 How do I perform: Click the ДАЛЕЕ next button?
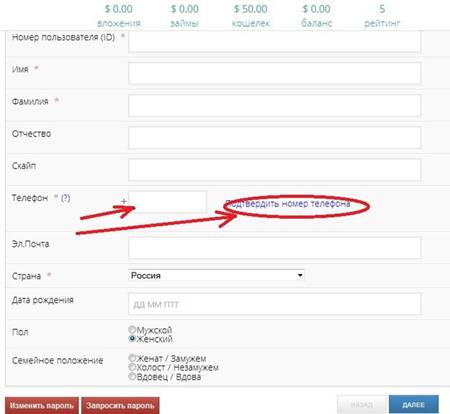coord(413,405)
